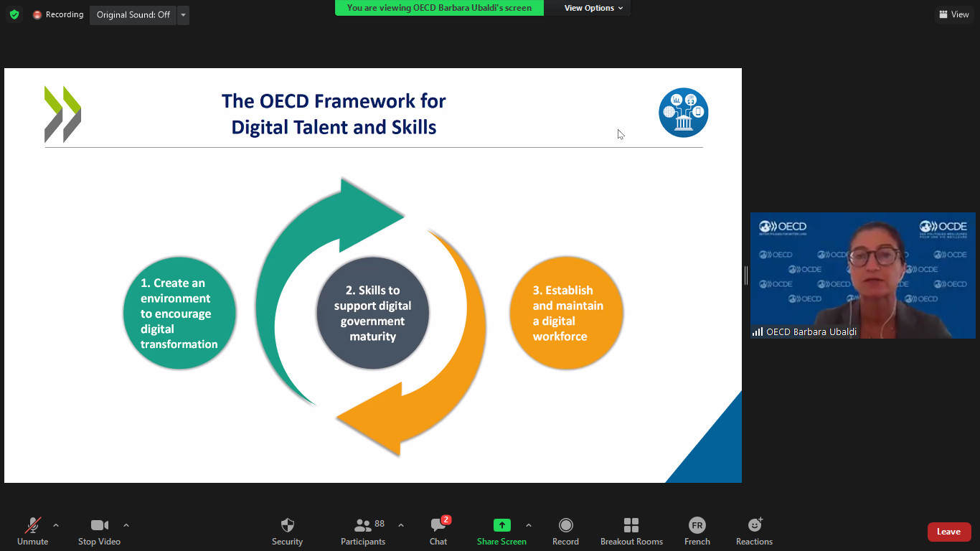Click the Record button

[x=565, y=532]
